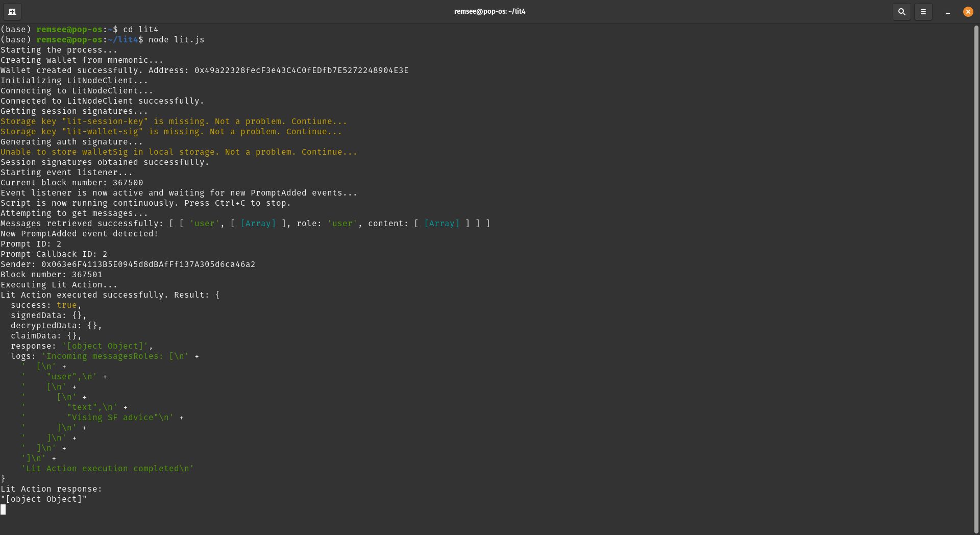Click 'Script is now running continuously' line
The image size is (980, 535).
click(145, 203)
